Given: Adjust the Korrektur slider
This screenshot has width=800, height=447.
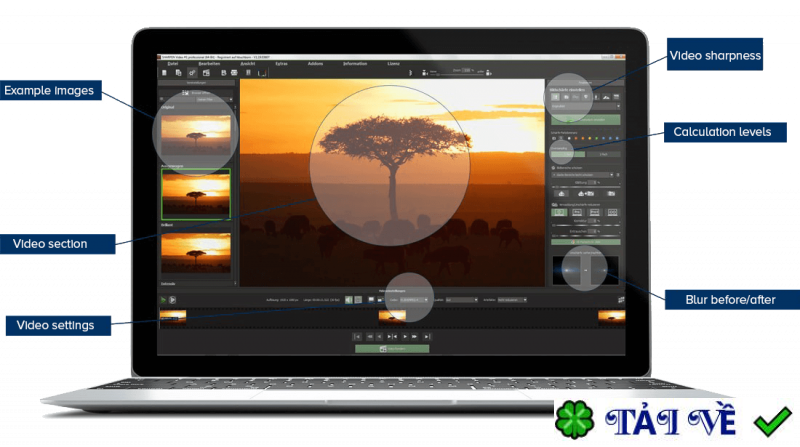Looking at the screenshot, I should click(x=586, y=225).
